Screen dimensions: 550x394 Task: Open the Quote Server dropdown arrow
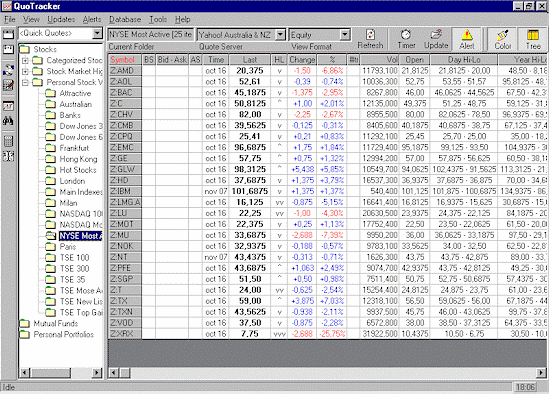[x=280, y=34]
